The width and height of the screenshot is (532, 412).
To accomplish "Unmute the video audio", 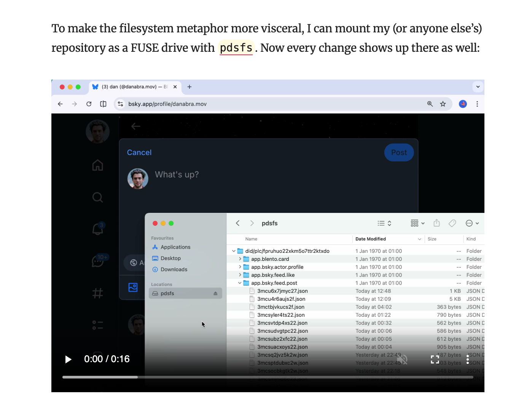I will point(402,359).
